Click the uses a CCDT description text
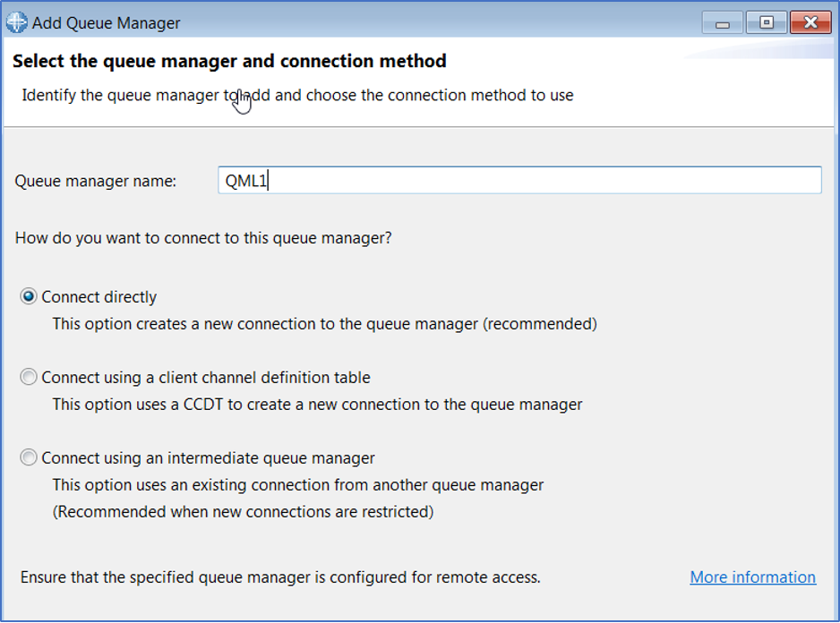840x623 pixels. 317,405
